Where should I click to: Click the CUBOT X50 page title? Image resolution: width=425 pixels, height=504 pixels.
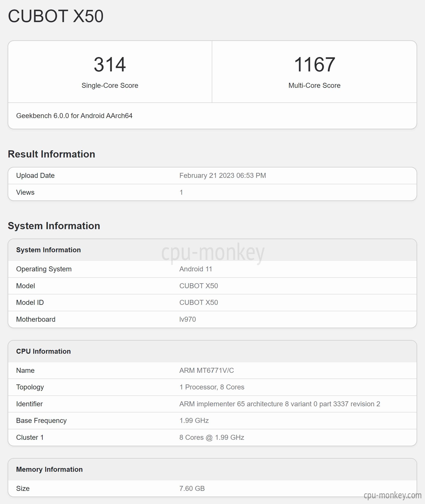[x=56, y=16]
